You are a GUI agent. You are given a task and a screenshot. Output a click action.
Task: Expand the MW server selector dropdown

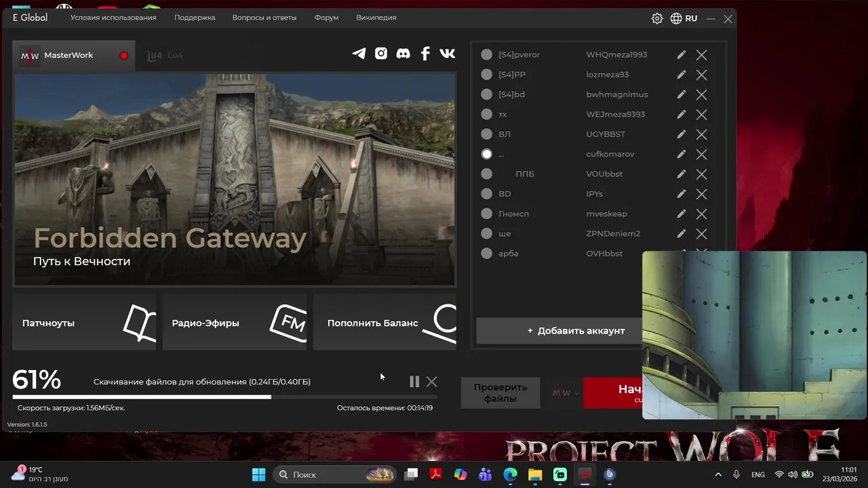click(x=566, y=393)
